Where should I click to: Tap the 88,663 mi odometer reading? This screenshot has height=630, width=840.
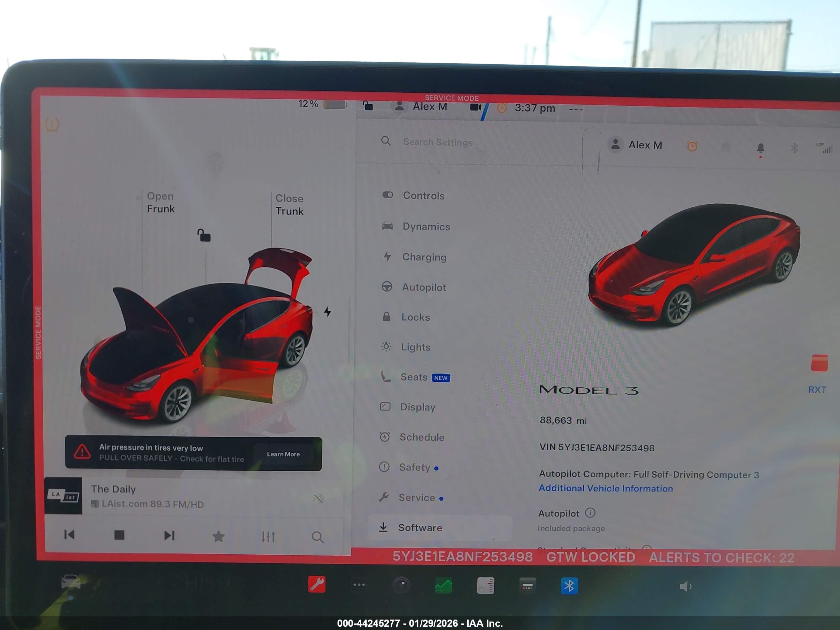[563, 420]
